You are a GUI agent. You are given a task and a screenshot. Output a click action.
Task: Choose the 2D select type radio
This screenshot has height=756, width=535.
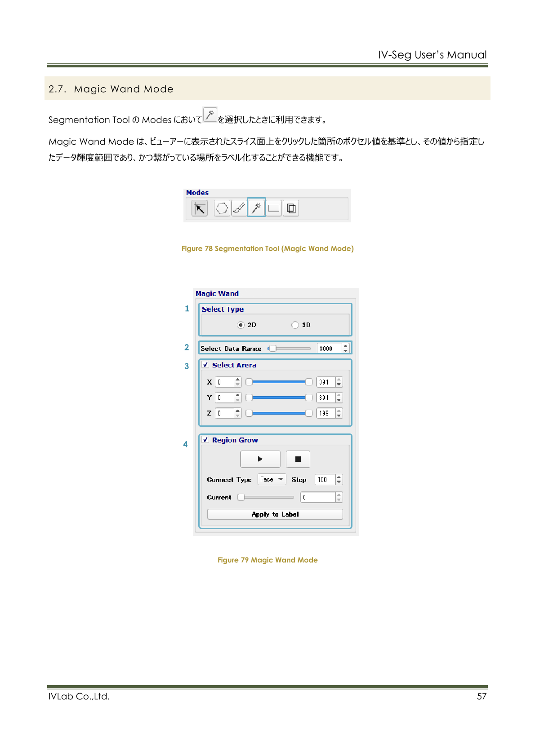(x=241, y=325)
